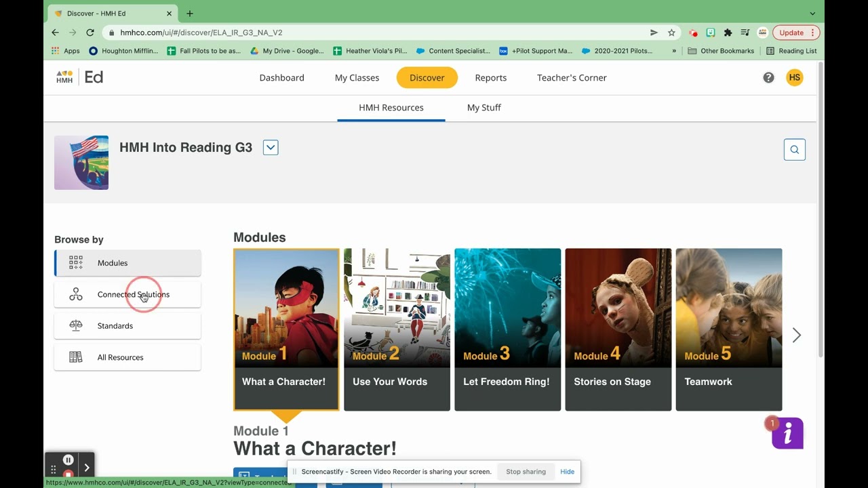Viewport: 868px width, 488px height.
Task: Switch to the My Stuff tab
Action: (x=484, y=108)
